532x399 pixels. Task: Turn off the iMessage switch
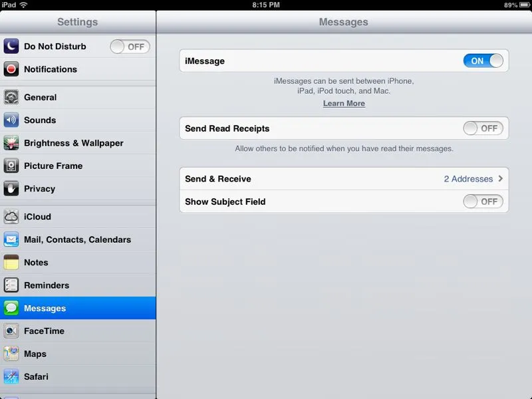(483, 61)
